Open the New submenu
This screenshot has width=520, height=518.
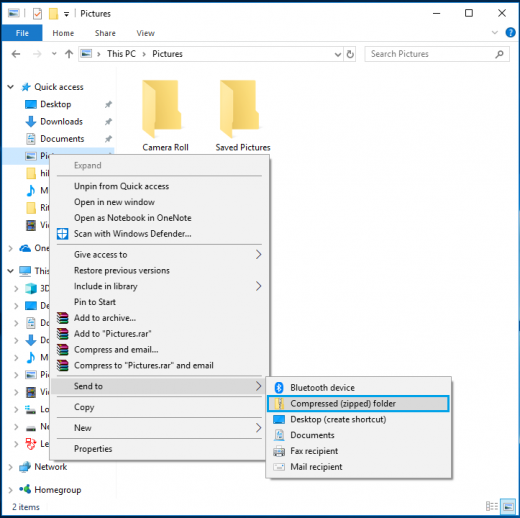tap(159, 428)
